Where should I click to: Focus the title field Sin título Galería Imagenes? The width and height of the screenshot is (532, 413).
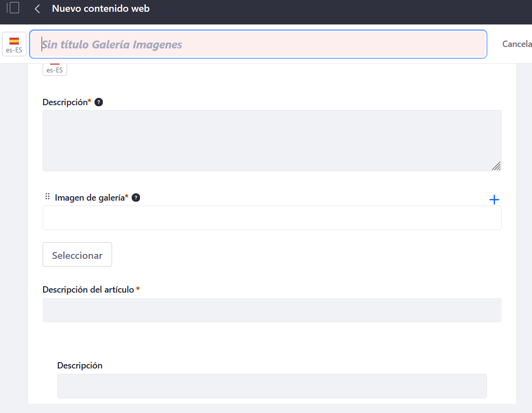click(x=258, y=45)
